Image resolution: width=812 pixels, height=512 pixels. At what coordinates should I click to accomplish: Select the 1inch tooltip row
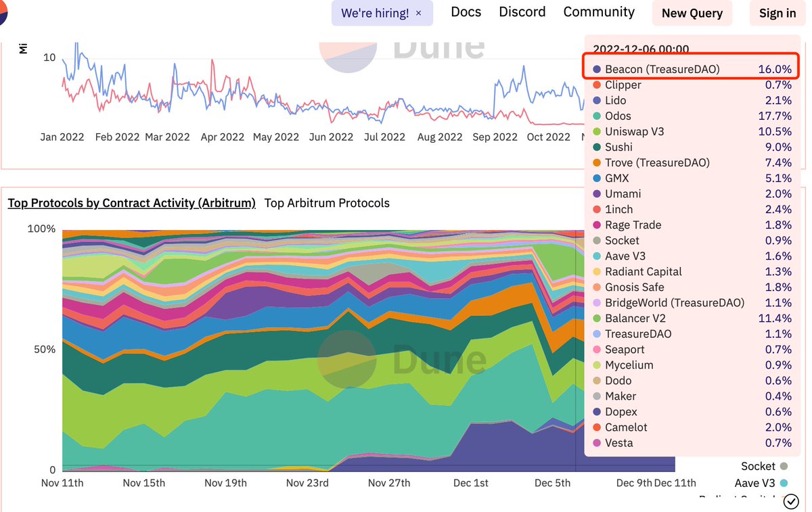coord(692,209)
